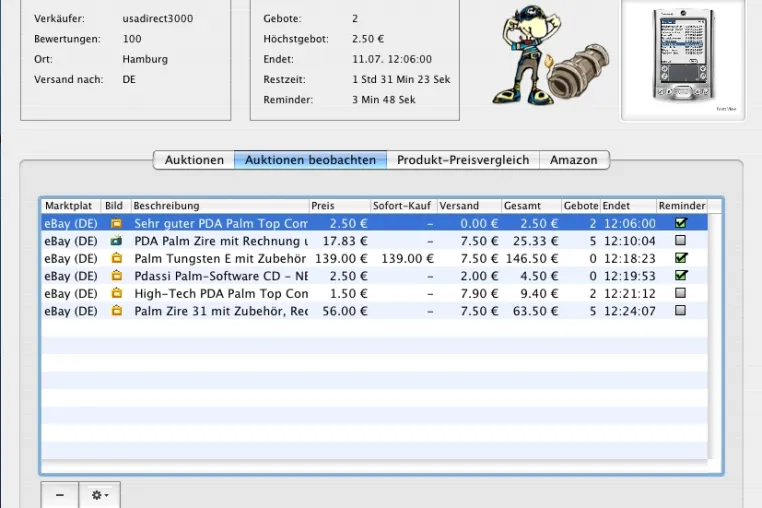
Task: Click image icon of Palm Zire 31 row
Action: tap(116, 311)
